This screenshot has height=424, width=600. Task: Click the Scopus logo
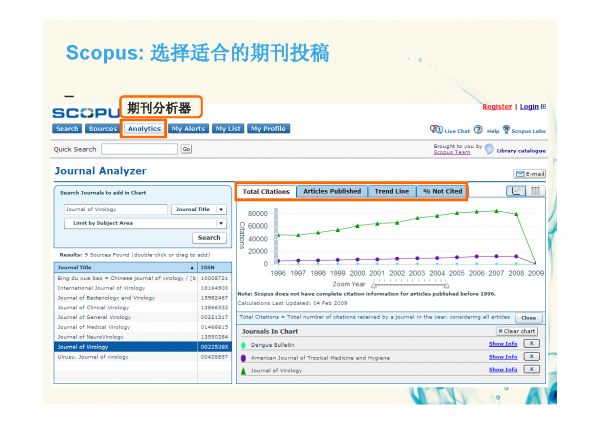(85, 113)
